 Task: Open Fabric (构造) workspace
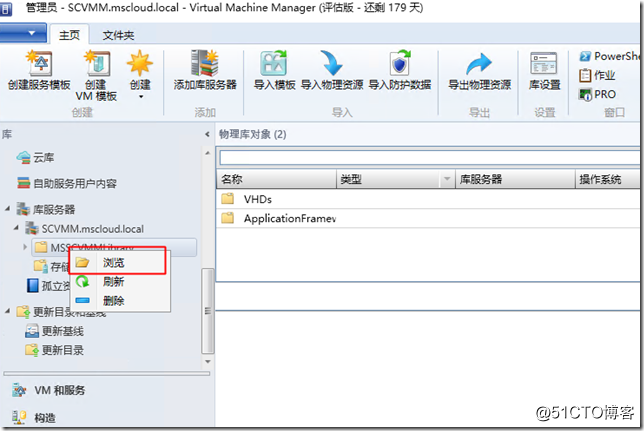[34, 417]
